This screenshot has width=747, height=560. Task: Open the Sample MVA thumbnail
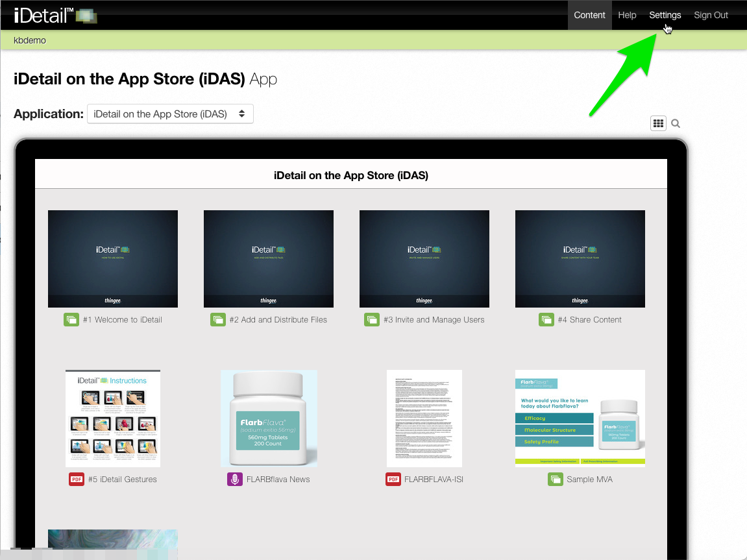(580, 418)
